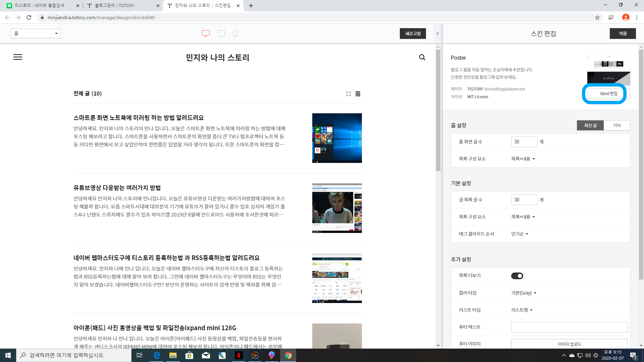Viewport: 644px width, 362px height.
Task: Select list view icon for post list
Action: coord(358,94)
